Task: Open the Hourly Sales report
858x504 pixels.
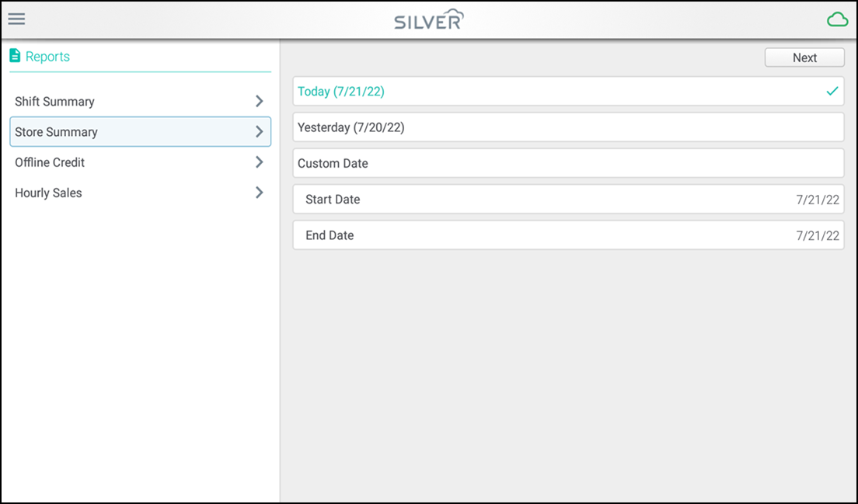Action: [x=141, y=193]
